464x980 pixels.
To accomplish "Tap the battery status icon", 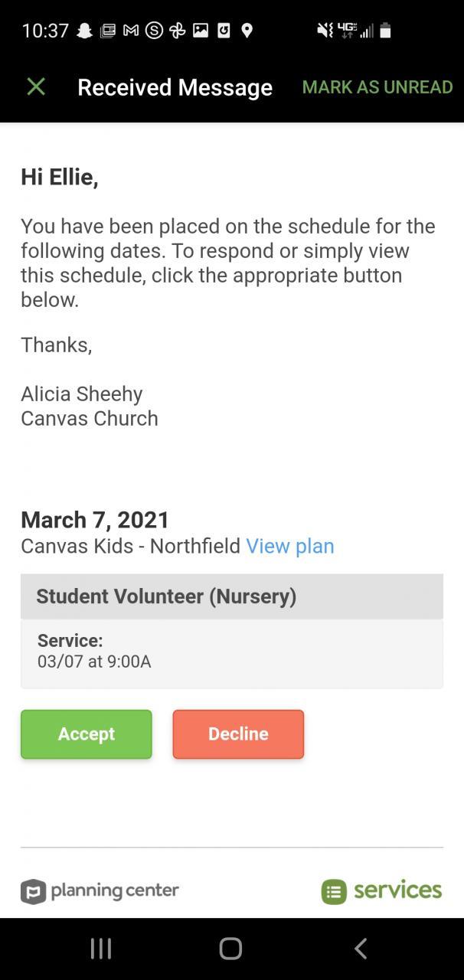I will click(385, 31).
